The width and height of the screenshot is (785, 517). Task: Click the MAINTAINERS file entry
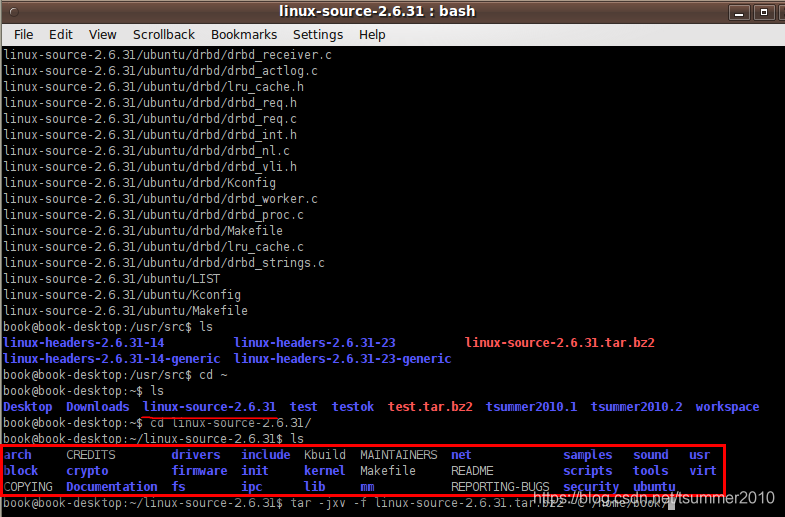(x=399, y=455)
